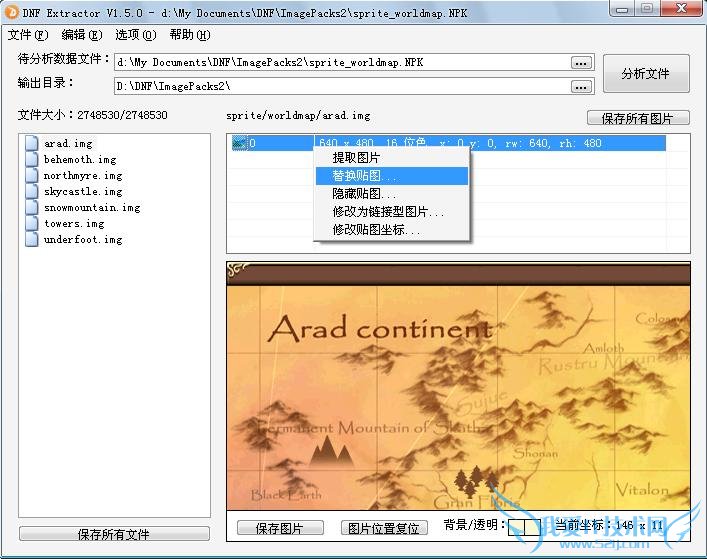
Task: Select snowmountain.img in the file list
Action: tap(92, 207)
